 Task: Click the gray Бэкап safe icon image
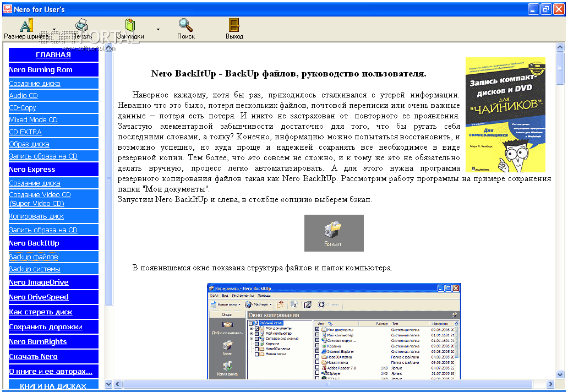click(334, 233)
